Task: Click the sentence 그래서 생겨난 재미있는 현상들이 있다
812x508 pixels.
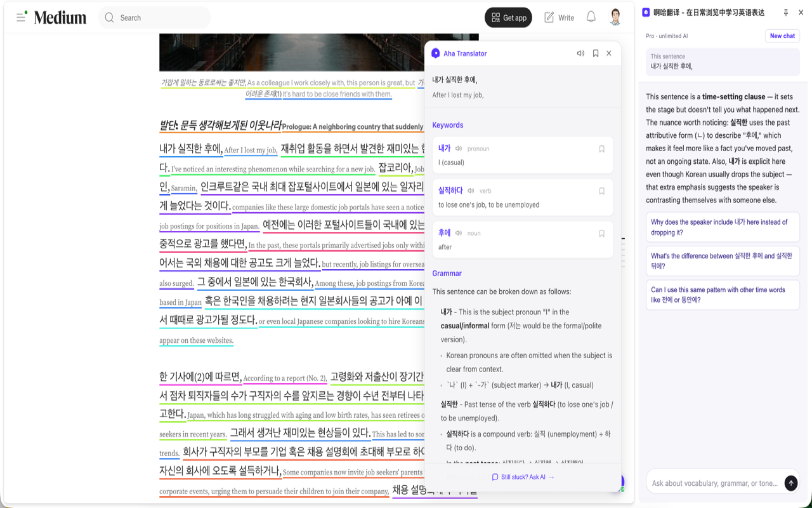Action: click(300, 433)
